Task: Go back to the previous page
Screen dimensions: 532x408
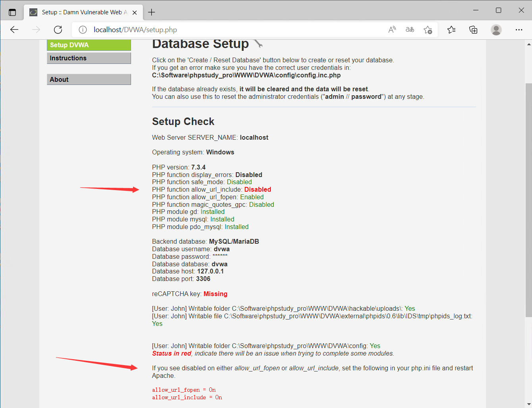Action: pyautogui.click(x=14, y=30)
